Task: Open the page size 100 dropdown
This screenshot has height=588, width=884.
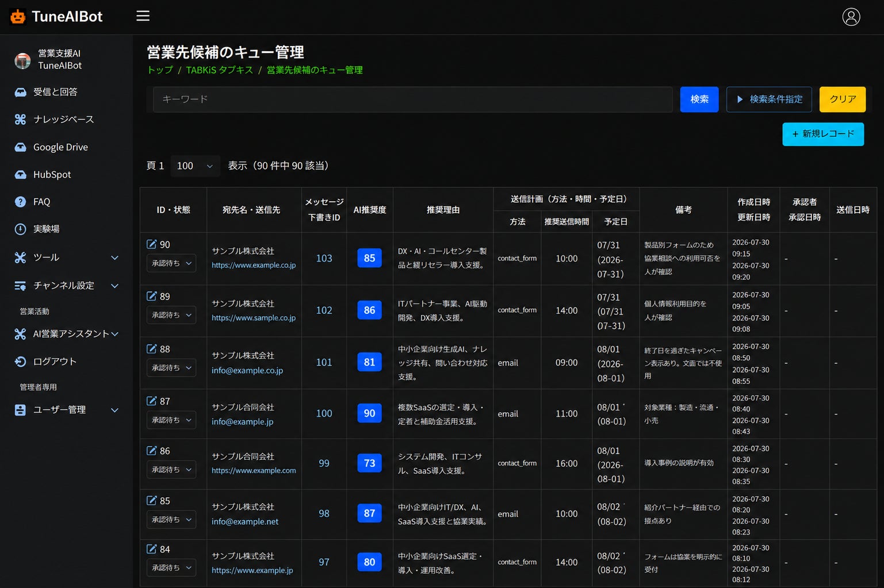Action: pyautogui.click(x=195, y=166)
